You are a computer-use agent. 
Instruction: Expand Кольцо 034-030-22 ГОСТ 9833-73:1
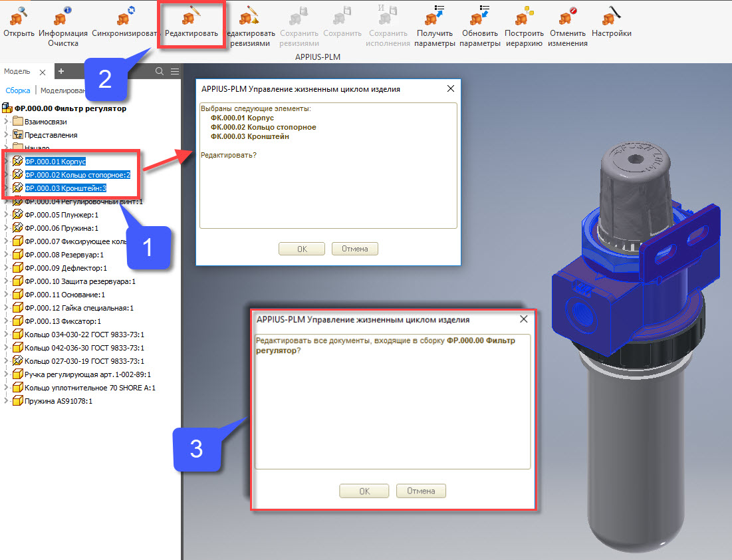pyautogui.click(x=6, y=335)
